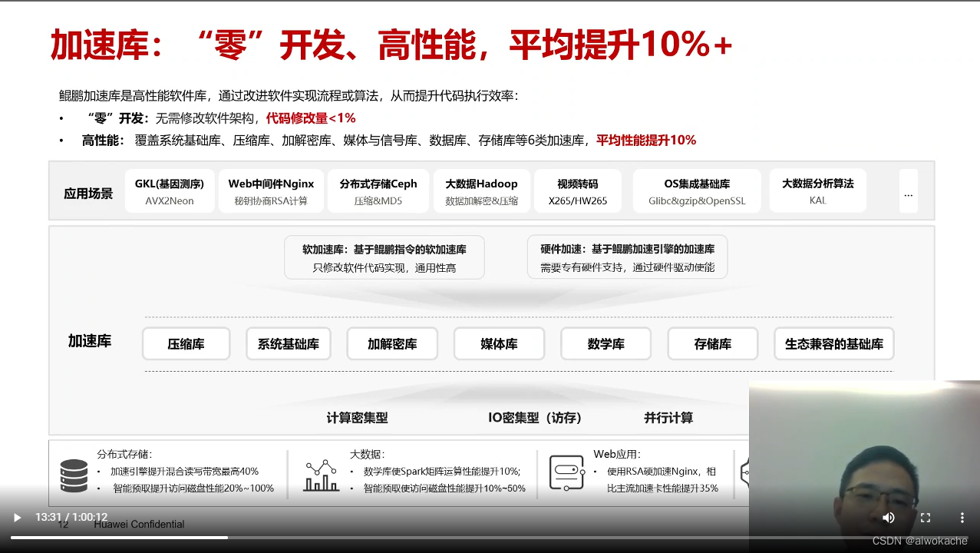The height and width of the screenshot is (553, 980).
Task: Select the 大数据Hadoop card
Action: 481,191
